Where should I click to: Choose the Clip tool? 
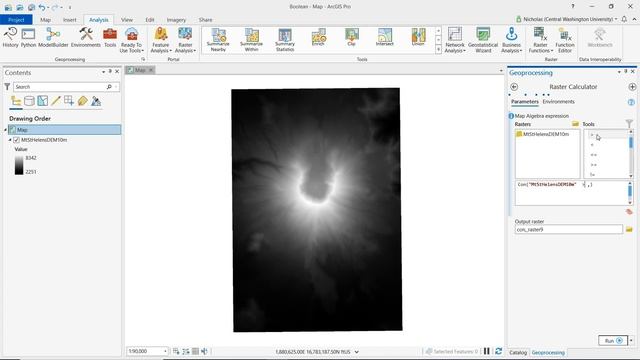click(x=351, y=38)
